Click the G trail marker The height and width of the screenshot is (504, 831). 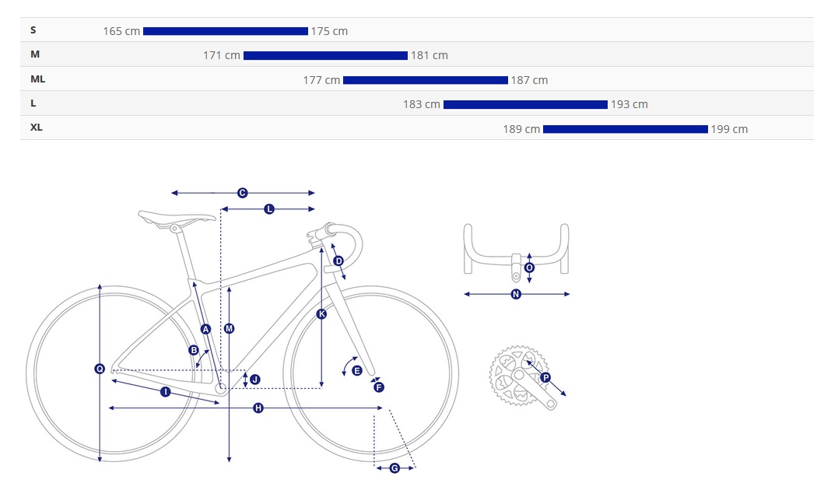coord(394,468)
